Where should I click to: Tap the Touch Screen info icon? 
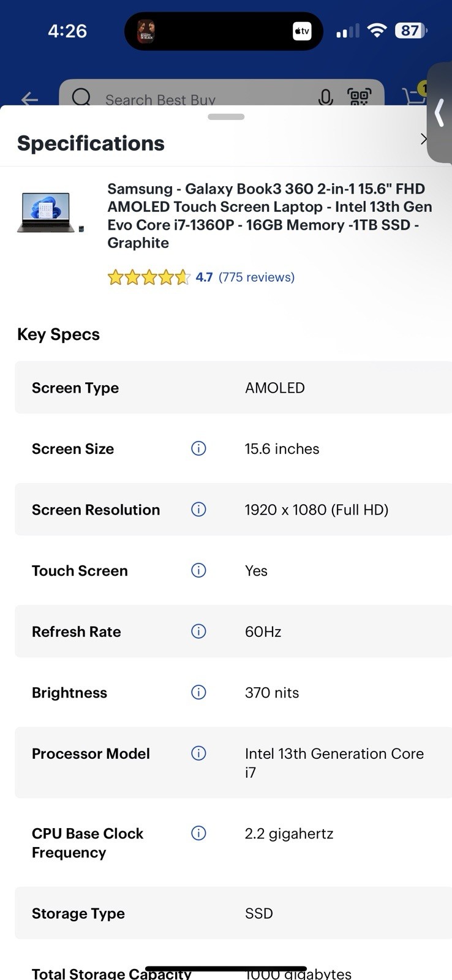(x=198, y=570)
